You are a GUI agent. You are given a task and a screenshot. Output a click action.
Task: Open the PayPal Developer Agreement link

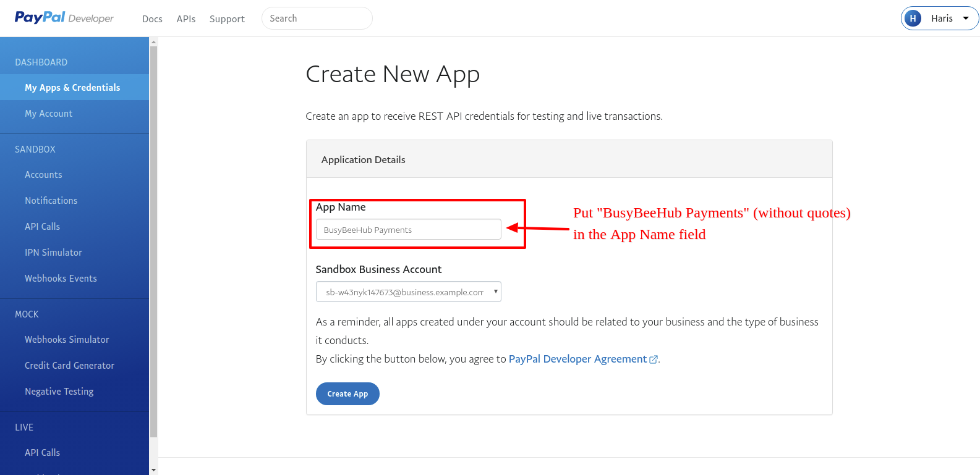click(577, 359)
